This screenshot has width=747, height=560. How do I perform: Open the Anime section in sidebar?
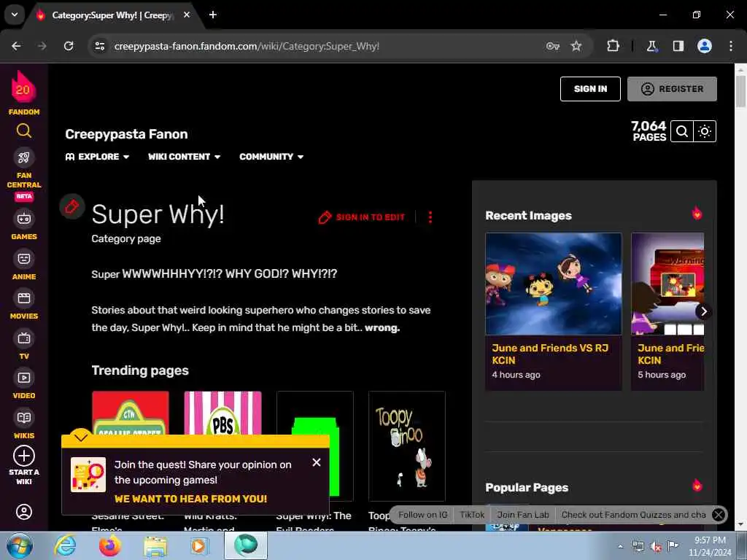(24, 265)
